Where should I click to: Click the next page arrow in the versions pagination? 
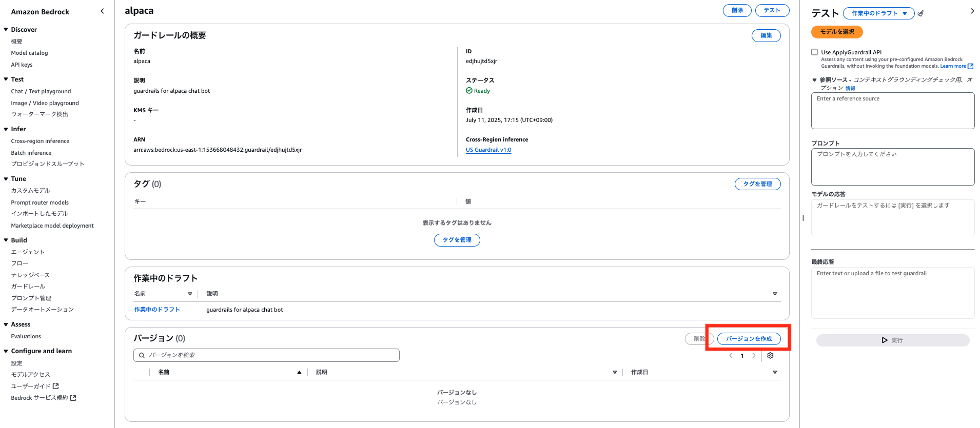[x=754, y=356]
